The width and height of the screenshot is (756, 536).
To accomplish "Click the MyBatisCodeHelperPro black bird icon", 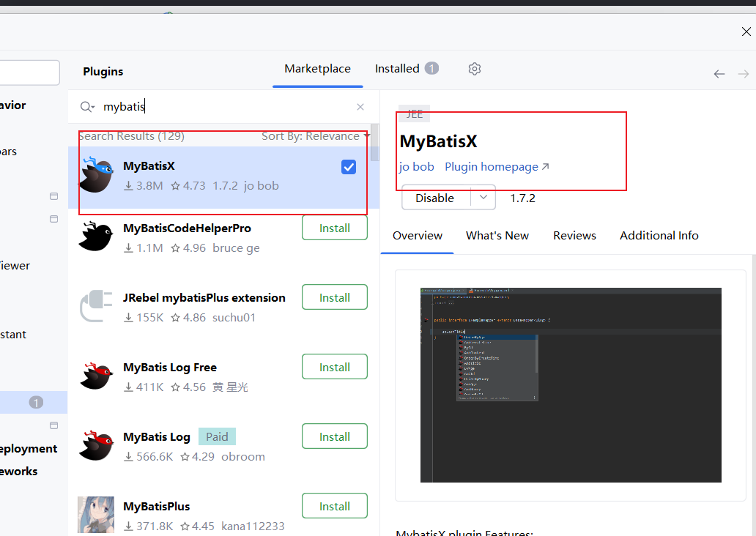I will 96,237.
